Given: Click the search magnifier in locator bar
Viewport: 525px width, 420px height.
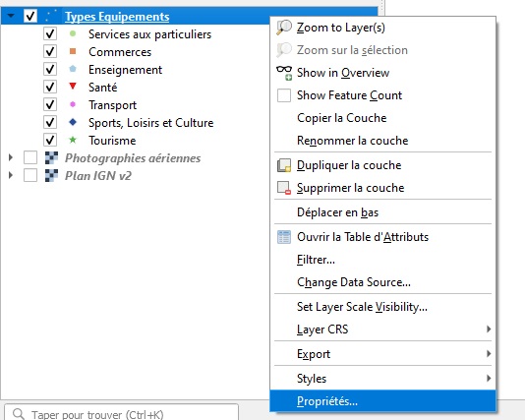Looking at the screenshot, I should [19, 414].
